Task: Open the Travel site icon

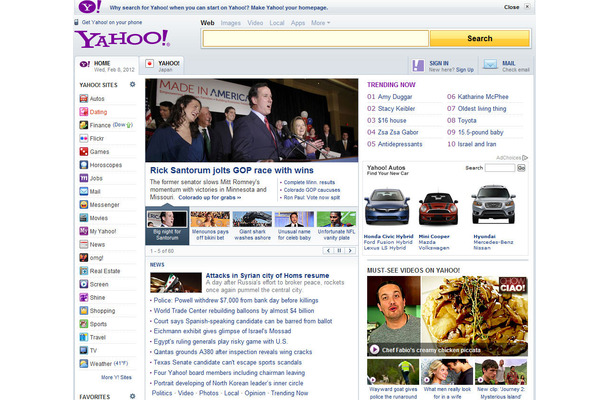Action: point(84,337)
